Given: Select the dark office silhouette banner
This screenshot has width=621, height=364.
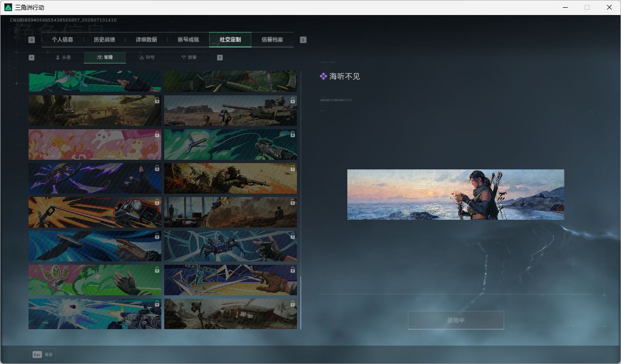Looking at the screenshot, I should (x=231, y=212).
